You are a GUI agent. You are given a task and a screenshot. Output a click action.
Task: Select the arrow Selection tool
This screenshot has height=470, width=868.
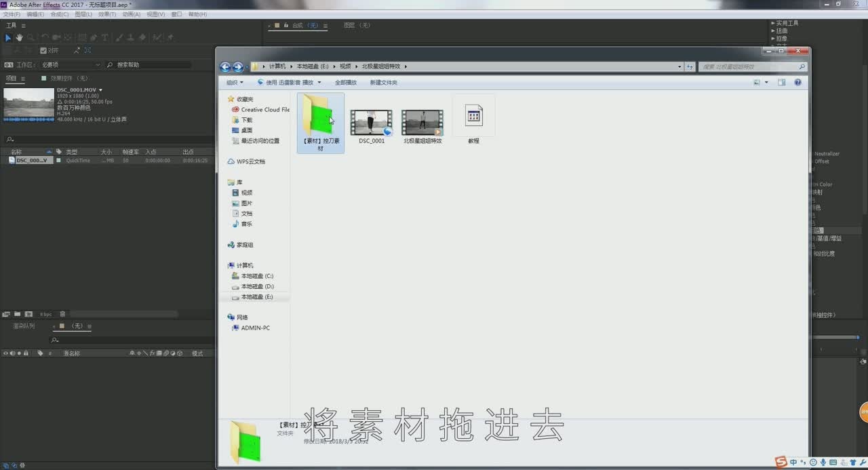9,37
